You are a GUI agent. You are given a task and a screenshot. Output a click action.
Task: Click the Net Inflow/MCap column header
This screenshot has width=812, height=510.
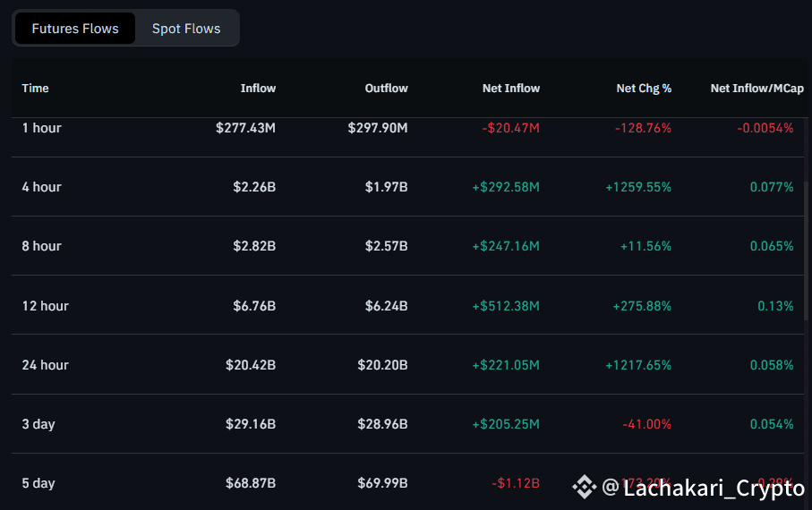click(x=756, y=89)
